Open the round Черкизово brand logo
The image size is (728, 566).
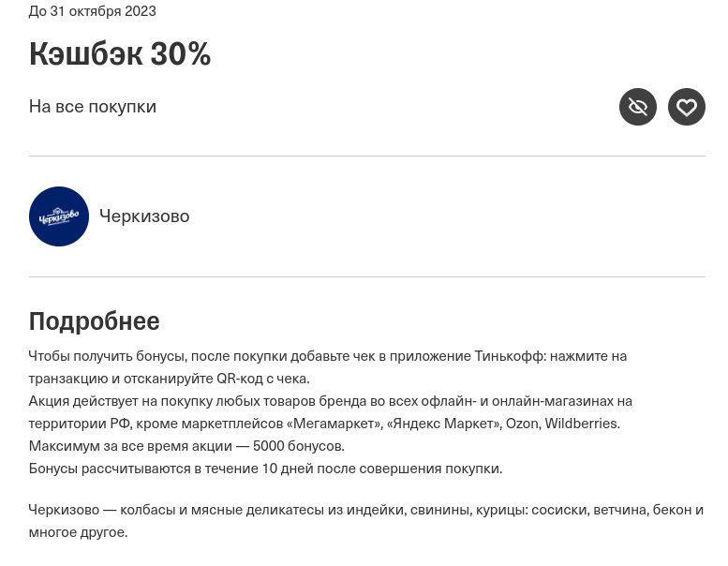pos(59,216)
